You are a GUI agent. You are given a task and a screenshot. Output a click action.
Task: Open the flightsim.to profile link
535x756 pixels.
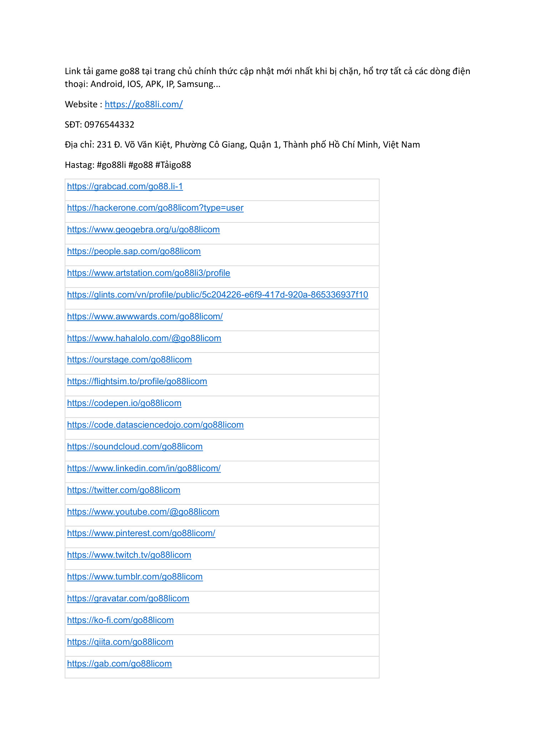[137, 381]
